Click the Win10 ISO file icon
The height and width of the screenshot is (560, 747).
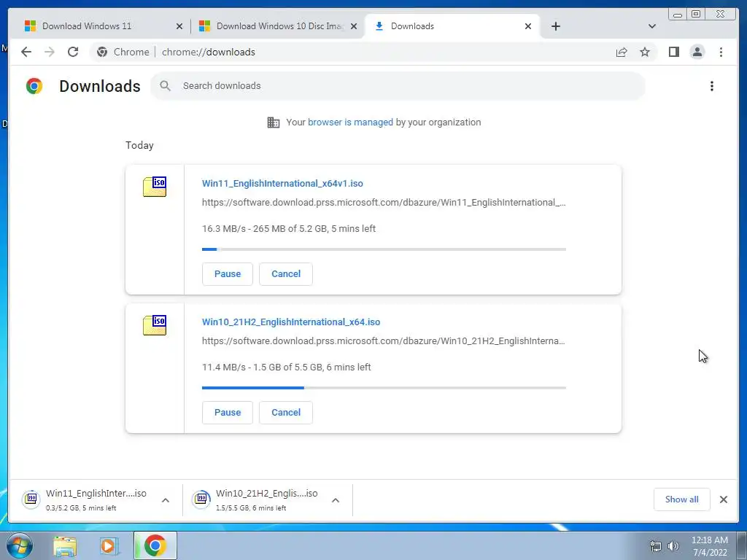click(155, 325)
